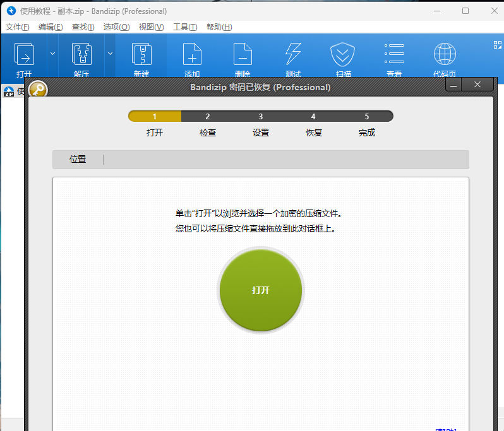
Task: Select step 5 完成 in progress bar
Action: (x=367, y=116)
